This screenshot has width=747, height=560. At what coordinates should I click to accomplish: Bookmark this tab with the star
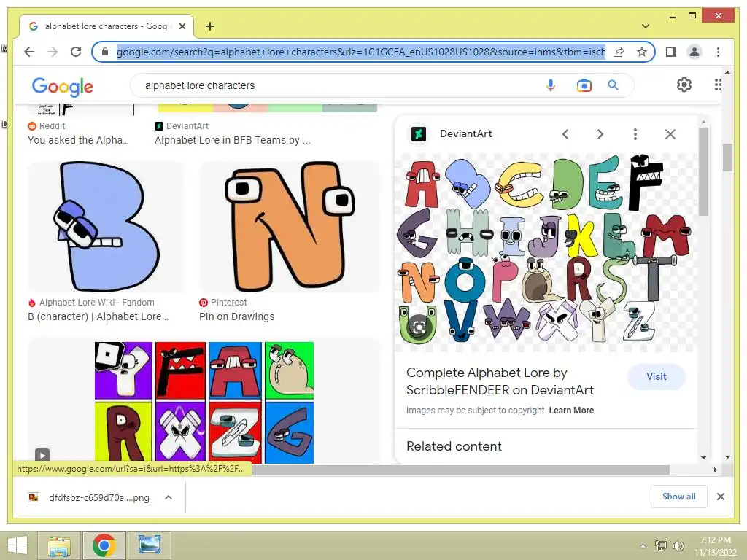click(x=642, y=52)
